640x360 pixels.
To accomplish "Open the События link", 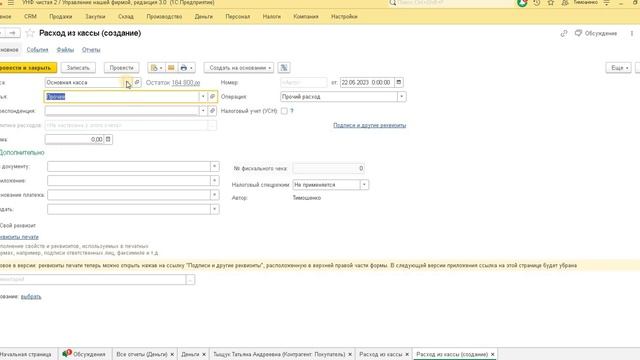I will 37,50.
